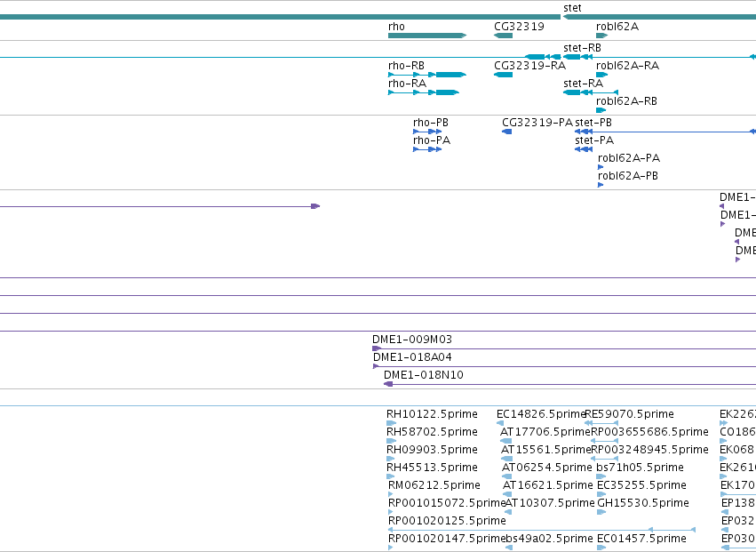Select the rho-PA protein feature
The image size is (756, 552).
tap(427, 149)
